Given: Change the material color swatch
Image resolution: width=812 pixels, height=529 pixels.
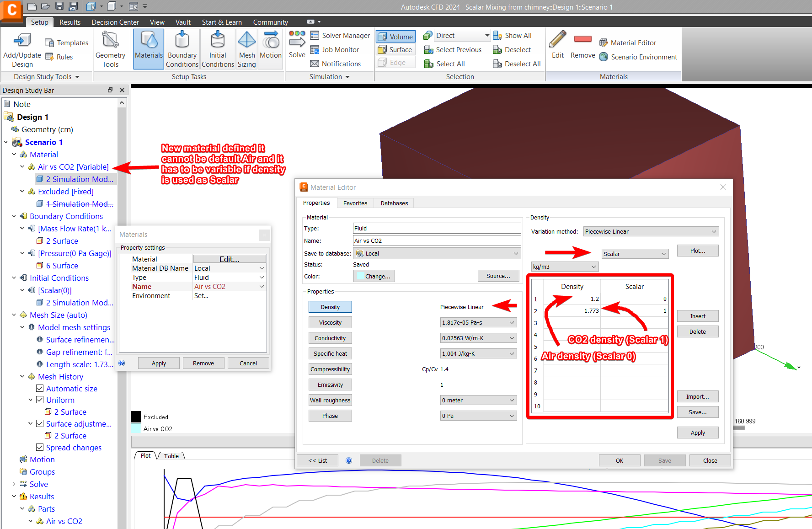Looking at the screenshot, I should click(x=374, y=276).
